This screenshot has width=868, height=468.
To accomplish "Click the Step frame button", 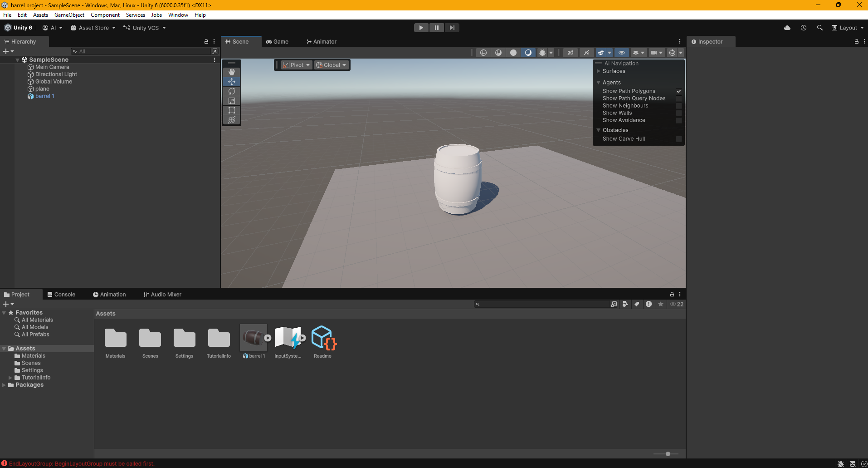I will click(x=452, y=28).
